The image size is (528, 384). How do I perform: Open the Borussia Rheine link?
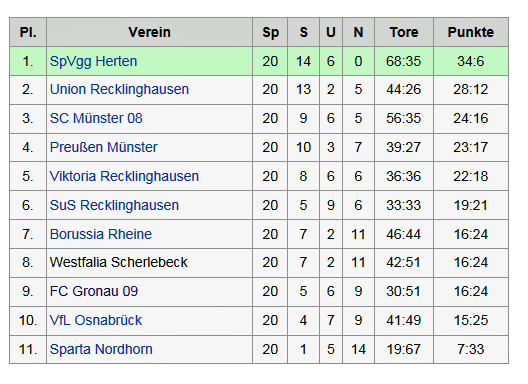101,234
